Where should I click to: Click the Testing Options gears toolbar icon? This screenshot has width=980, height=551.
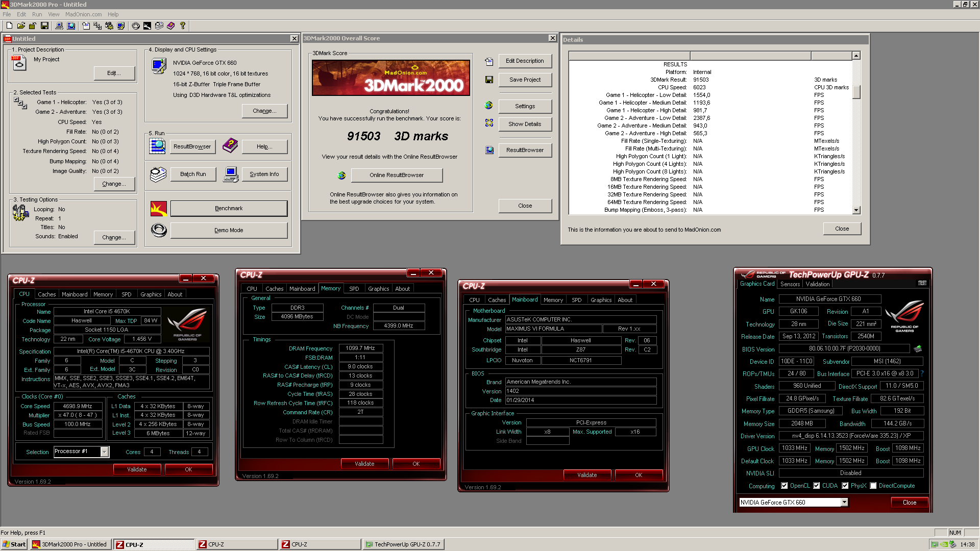(x=109, y=26)
